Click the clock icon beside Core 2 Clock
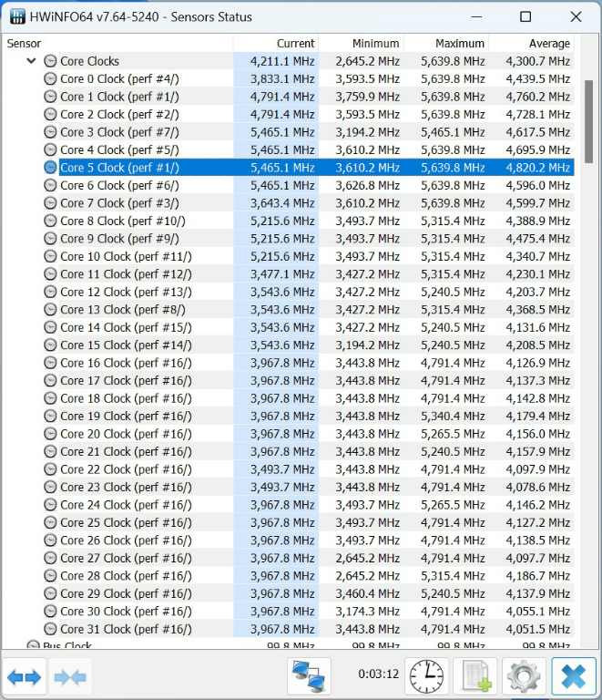This screenshot has height=700, width=602. coord(50,114)
